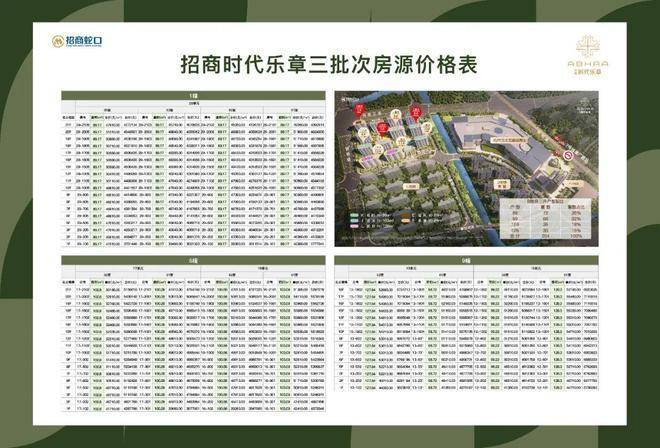Image resolution: width=660 pixels, height=448 pixels.
Task: Select the red map pin near the canal
Action: click(x=416, y=113)
